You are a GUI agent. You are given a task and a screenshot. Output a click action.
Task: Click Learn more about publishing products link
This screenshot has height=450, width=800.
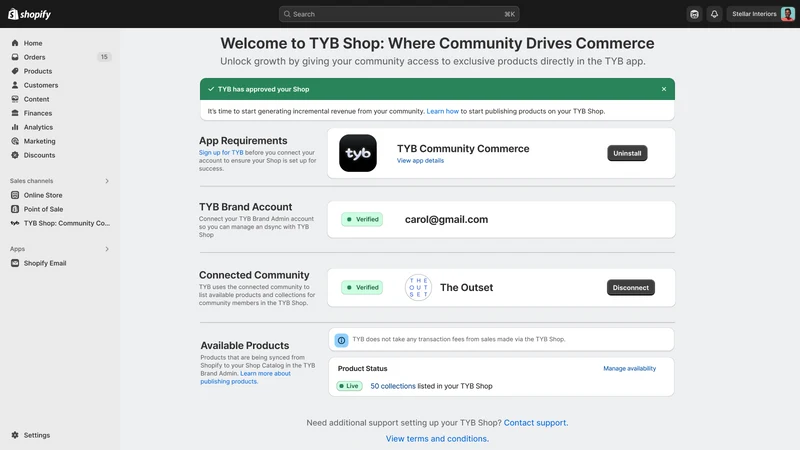(245, 378)
